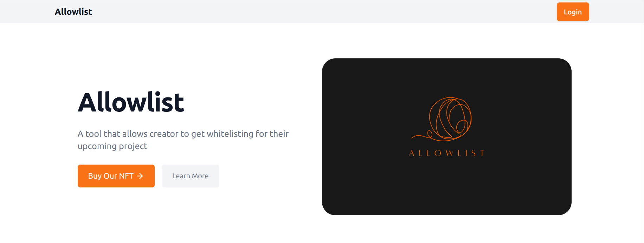Screen dimensions: 644x243
Task: Click the small circle inside the swirl logo
Action: [461, 126]
